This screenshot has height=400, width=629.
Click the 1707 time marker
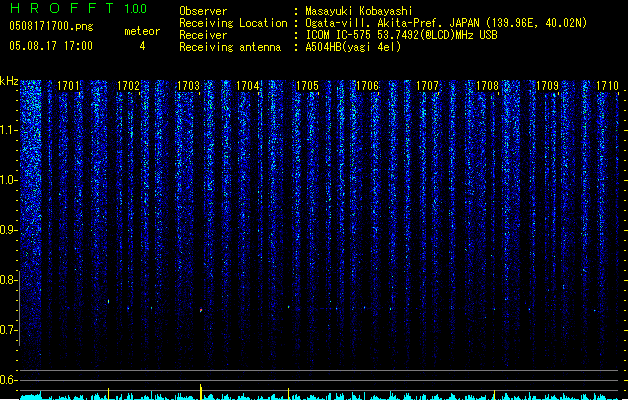428,86
